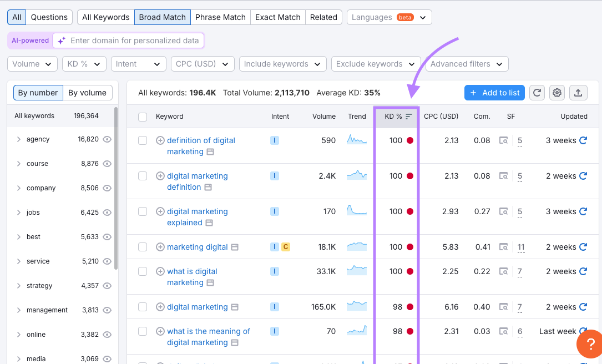This screenshot has width=602, height=364.
Task: Open the Languages dropdown
Action: coord(388,17)
